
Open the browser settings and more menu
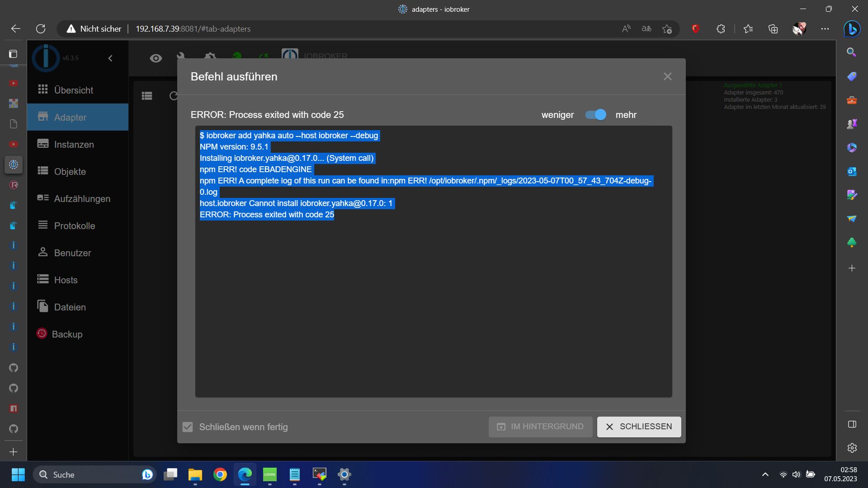pyautogui.click(x=825, y=29)
